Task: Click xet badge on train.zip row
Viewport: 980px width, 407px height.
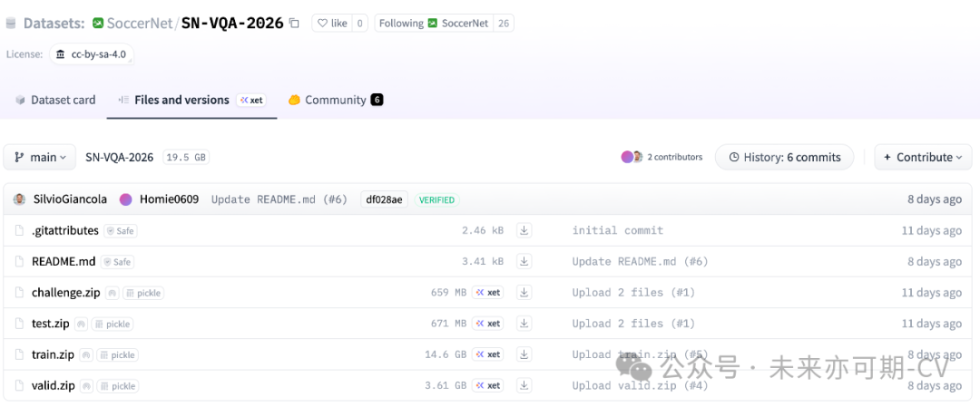Action: click(489, 354)
